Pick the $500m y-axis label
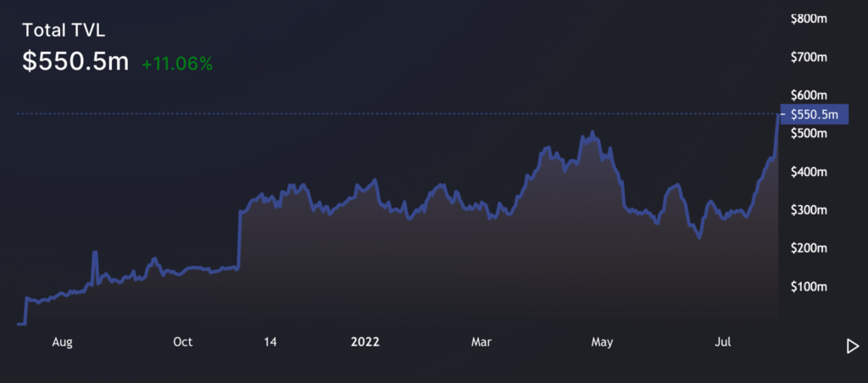The width and height of the screenshot is (868, 383). [x=808, y=134]
